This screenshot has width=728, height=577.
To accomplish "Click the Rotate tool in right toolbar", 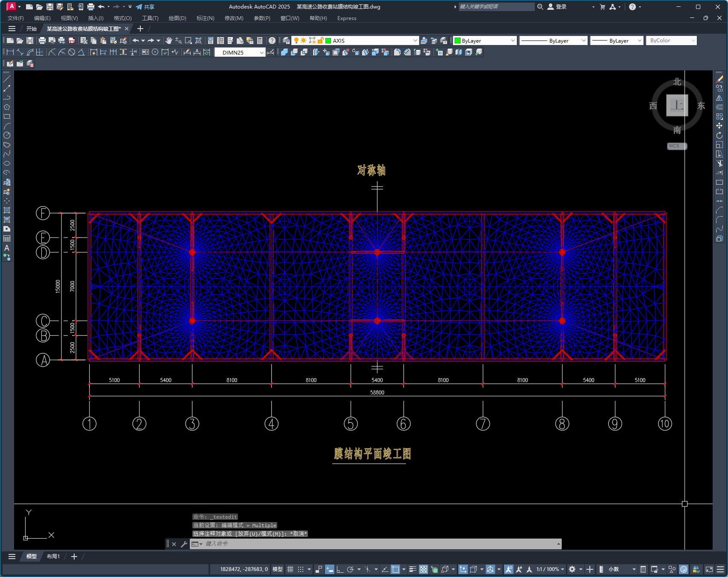I will pos(719,135).
